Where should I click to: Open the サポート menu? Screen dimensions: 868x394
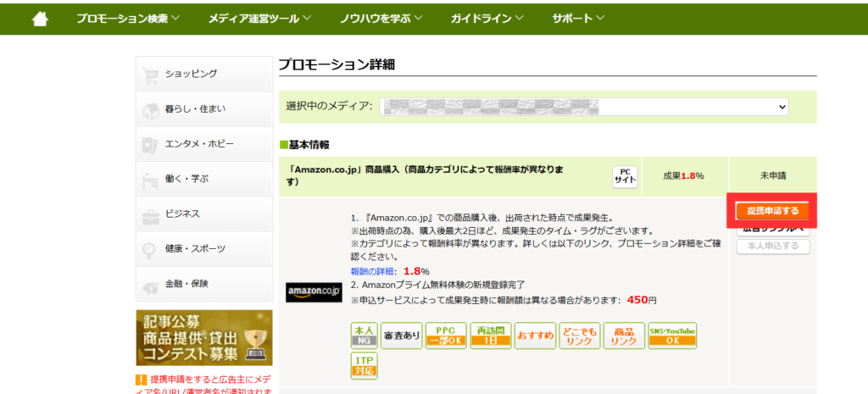[x=578, y=19]
